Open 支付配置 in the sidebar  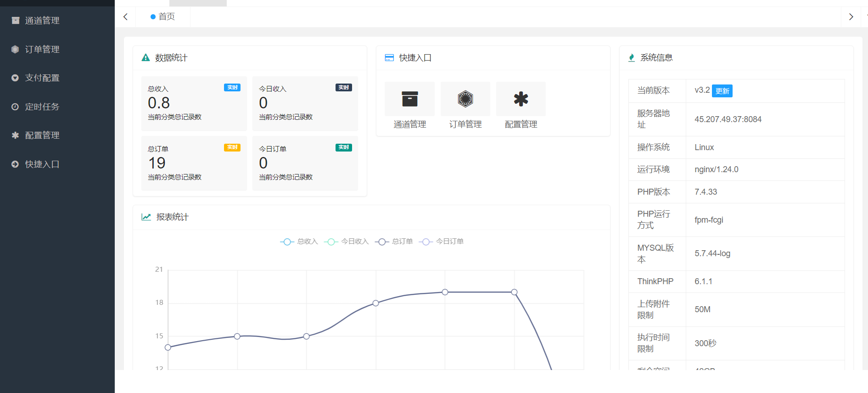57,78
